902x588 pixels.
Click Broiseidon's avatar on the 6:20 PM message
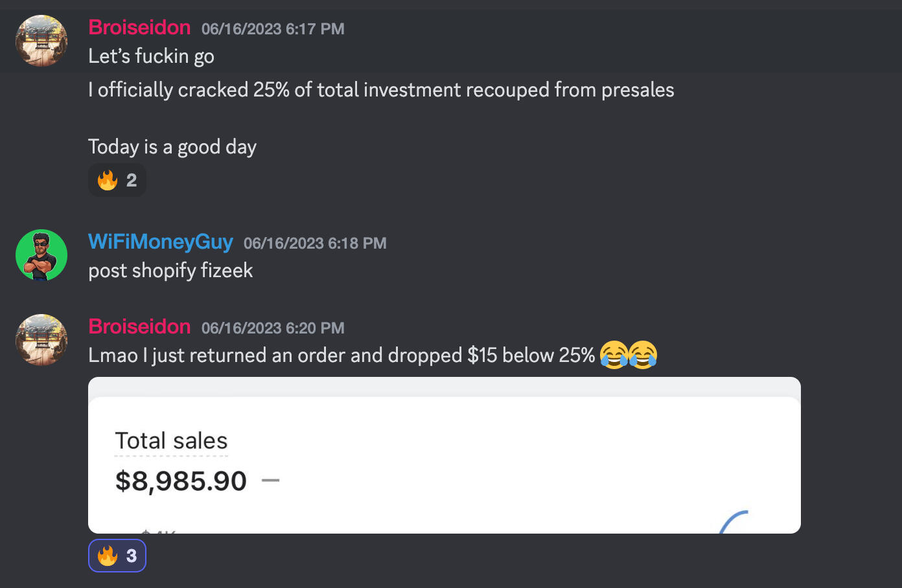[41, 340]
